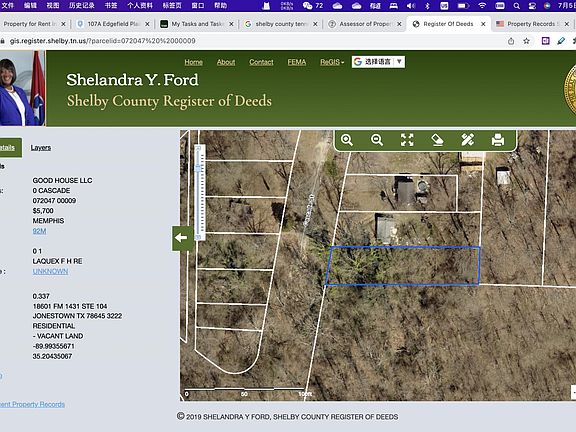The width and height of the screenshot is (576, 432).
Task: Open the 92M link
Action: tap(39, 231)
